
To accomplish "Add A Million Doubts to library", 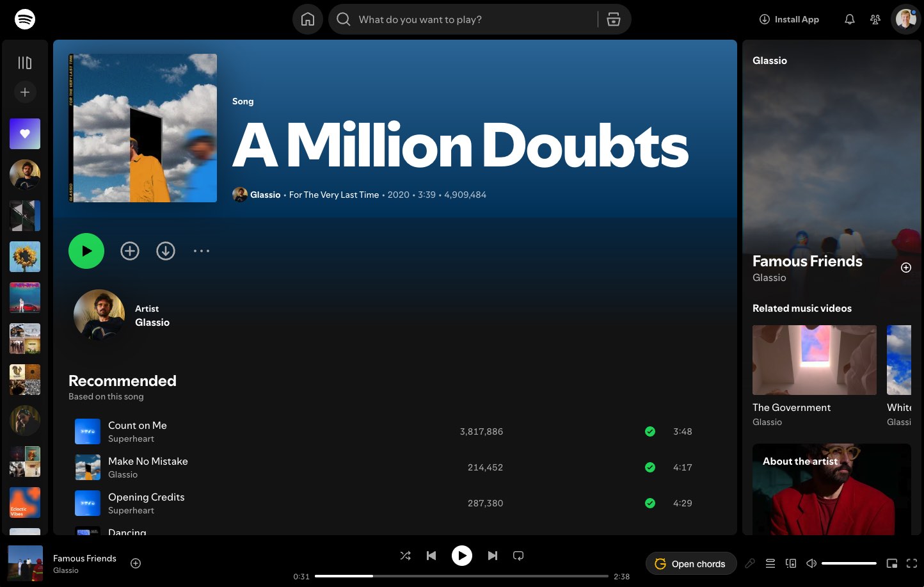I will (x=130, y=251).
